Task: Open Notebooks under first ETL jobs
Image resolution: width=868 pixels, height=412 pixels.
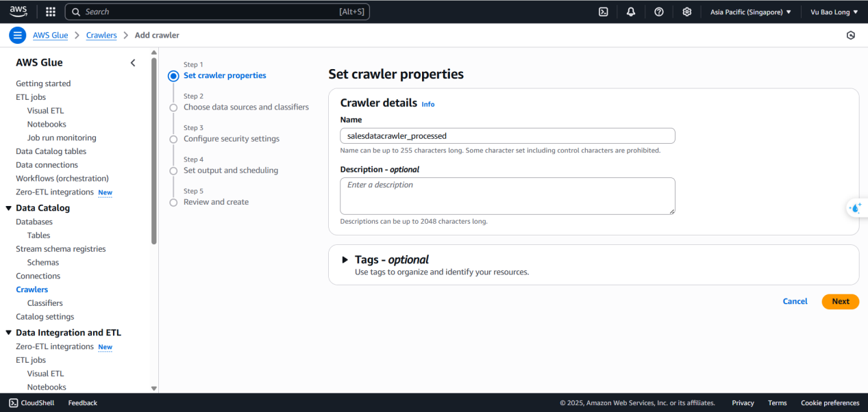Action: point(47,125)
